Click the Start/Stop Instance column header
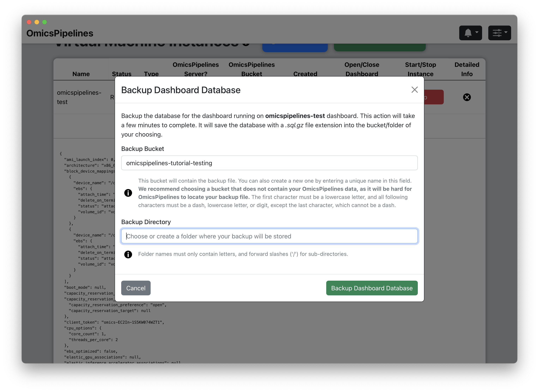 click(x=420, y=69)
